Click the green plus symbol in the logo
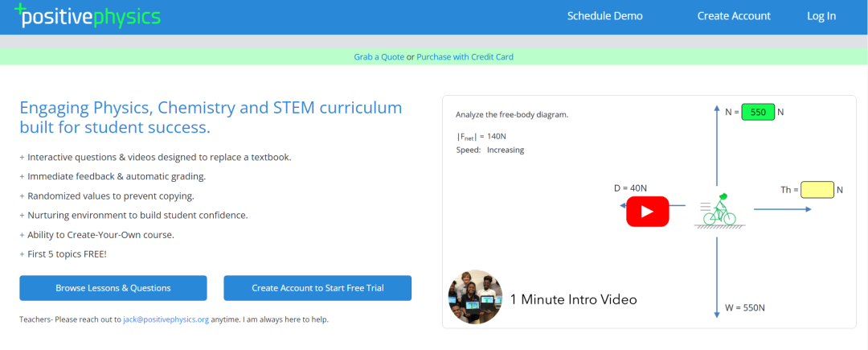 20,8
